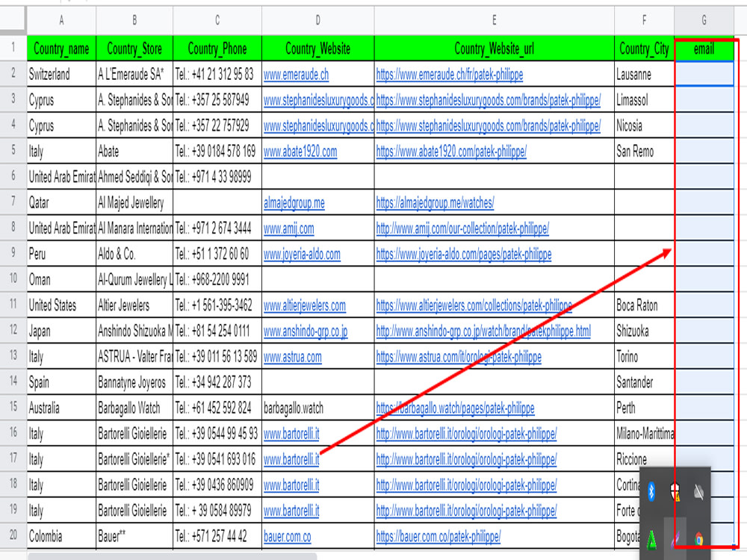The image size is (747, 560).
Task: Select column D header
Action: pyautogui.click(x=317, y=20)
